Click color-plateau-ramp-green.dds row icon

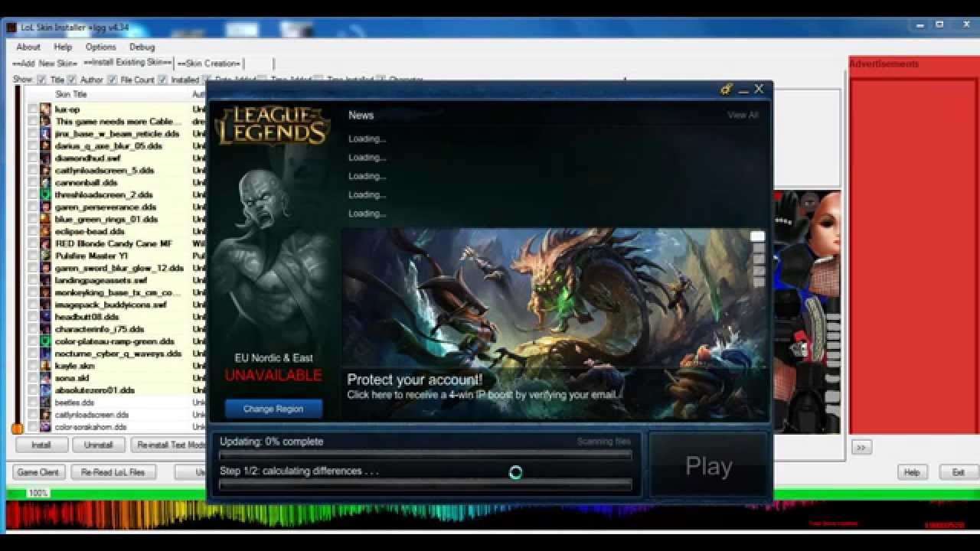tap(45, 341)
